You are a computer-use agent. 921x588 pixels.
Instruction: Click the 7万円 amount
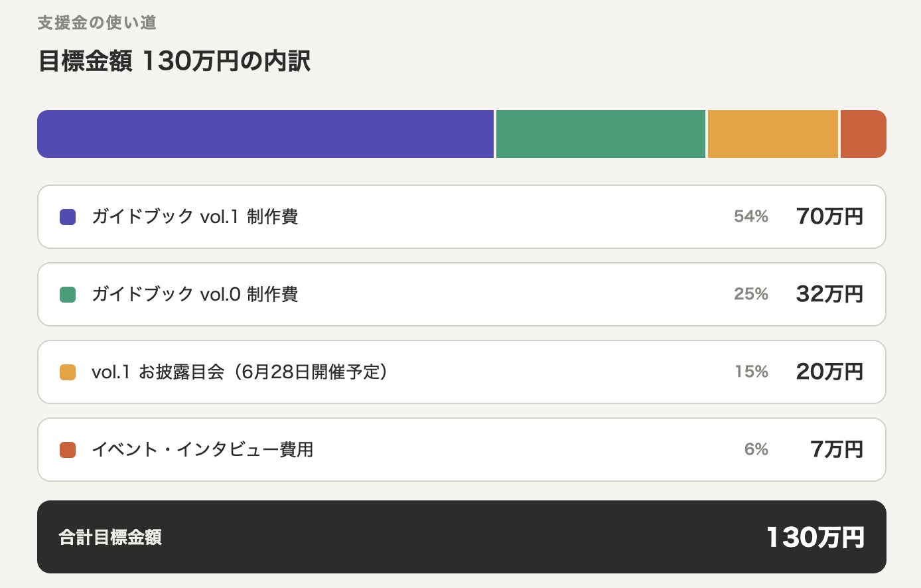(837, 450)
